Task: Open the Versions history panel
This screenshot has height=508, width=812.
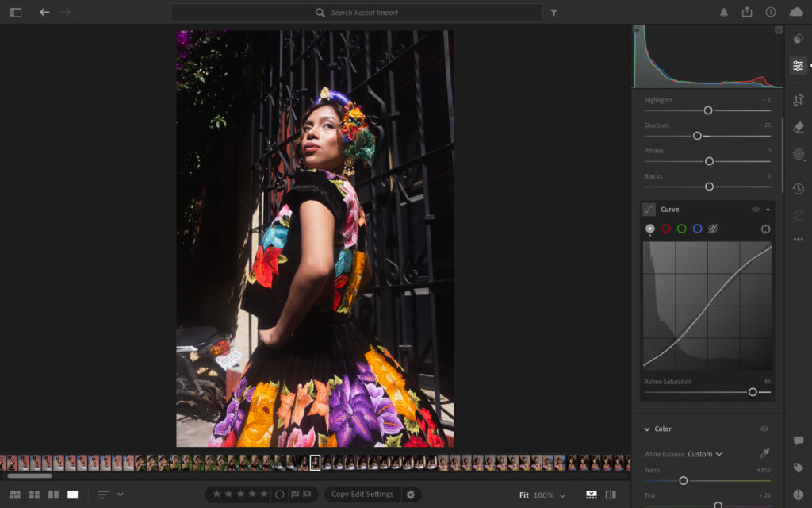Action: (798, 189)
